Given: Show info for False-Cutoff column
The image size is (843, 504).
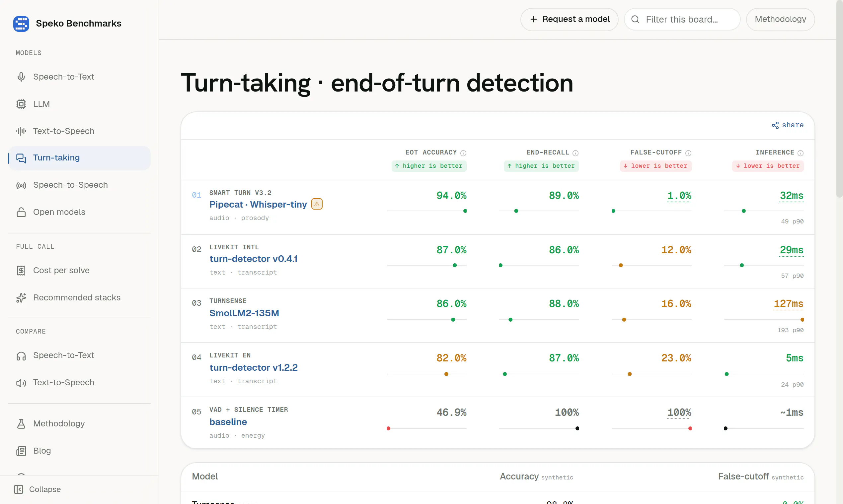Looking at the screenshot, I should 688,153.
